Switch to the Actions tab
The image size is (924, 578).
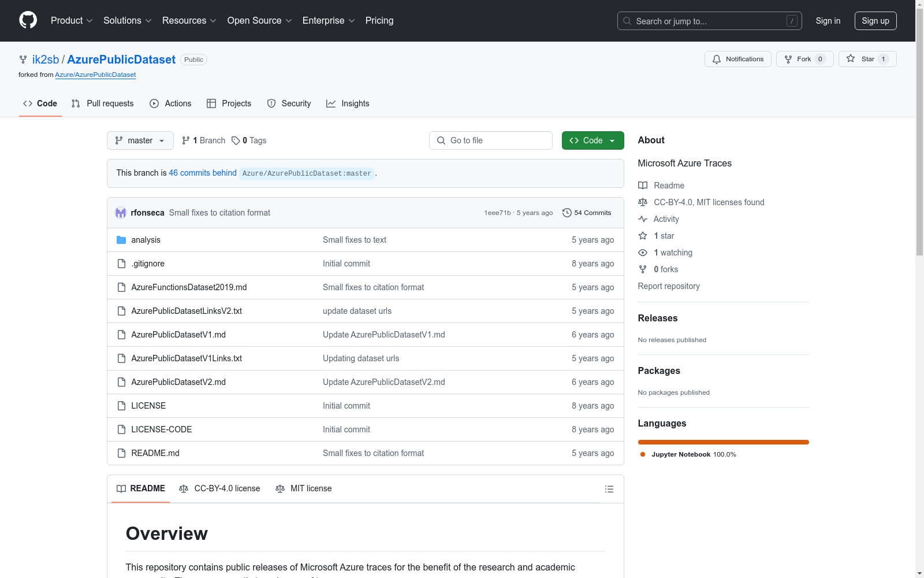pos(170,103)
